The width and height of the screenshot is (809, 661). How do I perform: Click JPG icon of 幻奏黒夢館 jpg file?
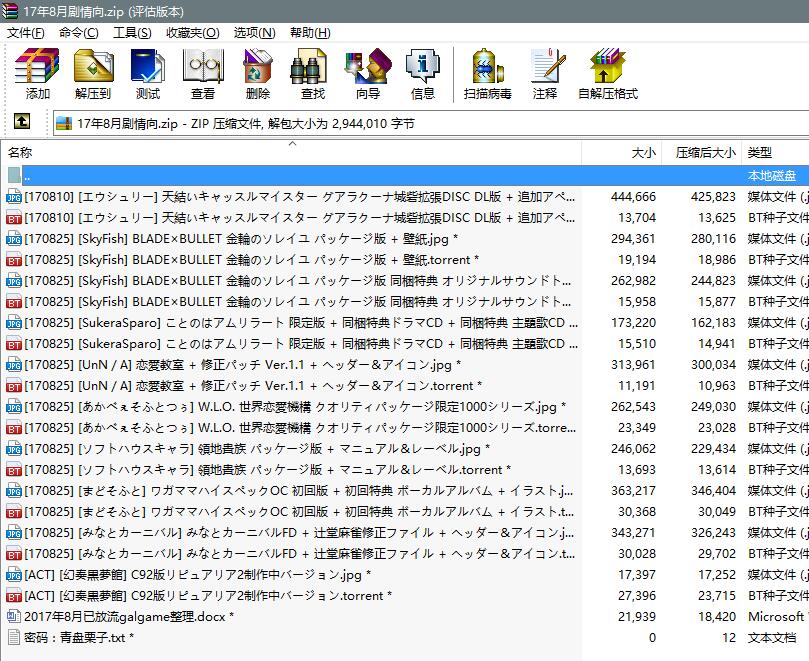14,574
